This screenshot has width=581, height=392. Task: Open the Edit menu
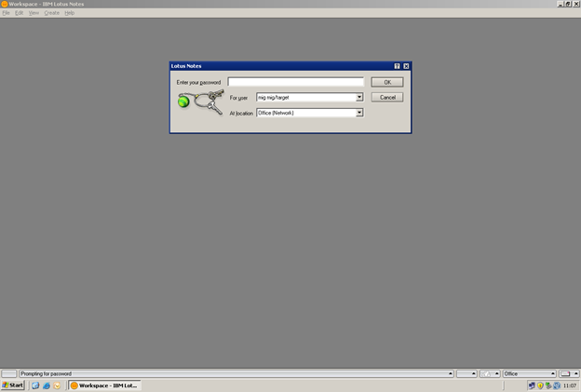[x=19, y=13]
